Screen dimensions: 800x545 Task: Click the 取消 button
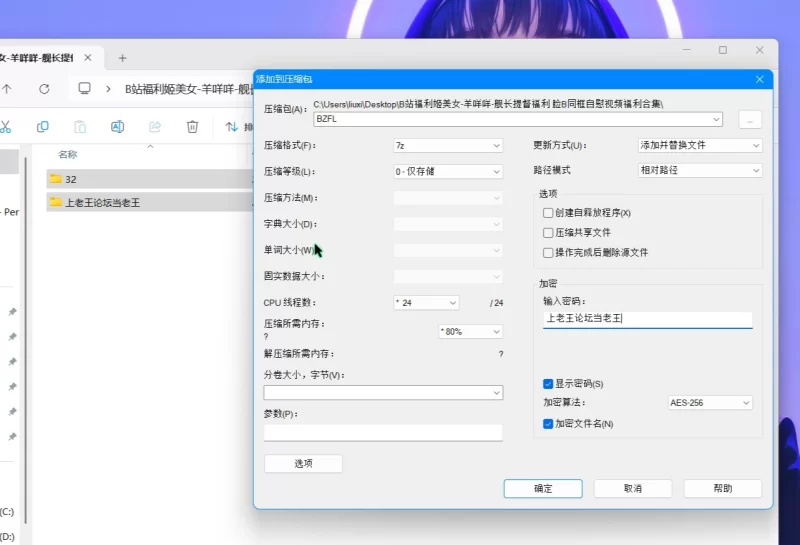pos(633,488)
